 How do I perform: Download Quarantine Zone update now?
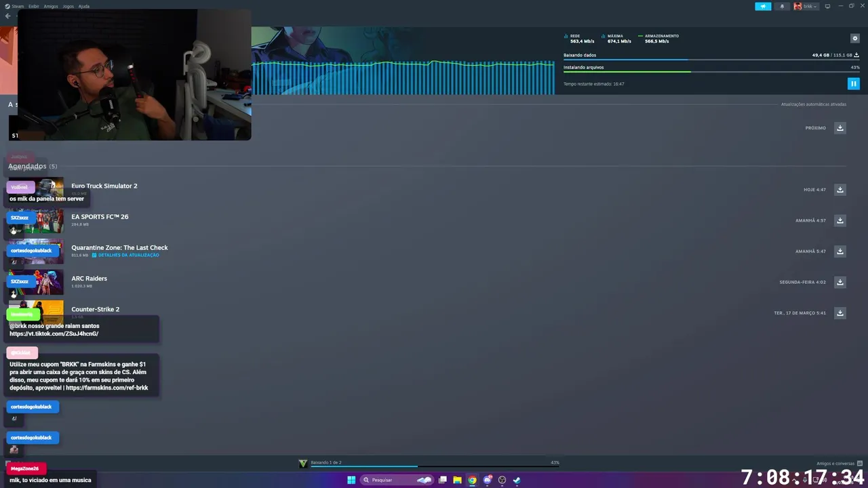(x=840, y=251)
